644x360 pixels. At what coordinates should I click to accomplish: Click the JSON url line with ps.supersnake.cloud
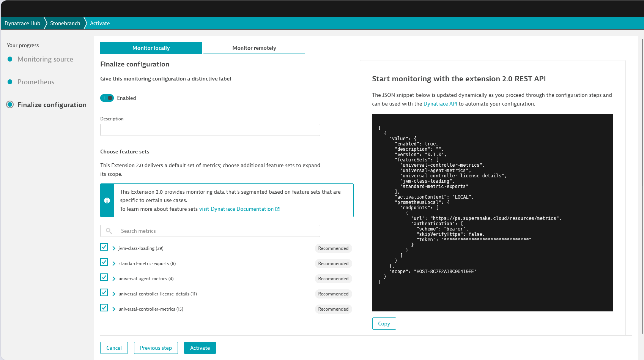pyautogui.click(x=486, y=218)
